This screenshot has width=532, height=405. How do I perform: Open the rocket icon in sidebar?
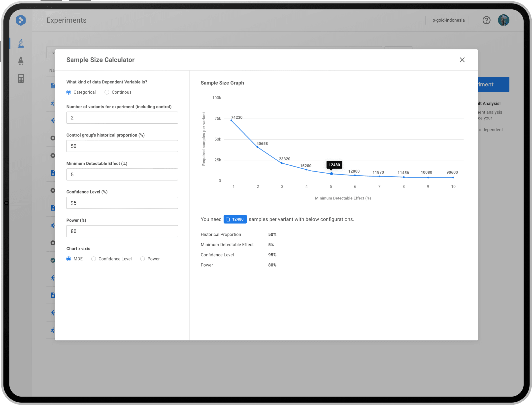coord(21,61)
